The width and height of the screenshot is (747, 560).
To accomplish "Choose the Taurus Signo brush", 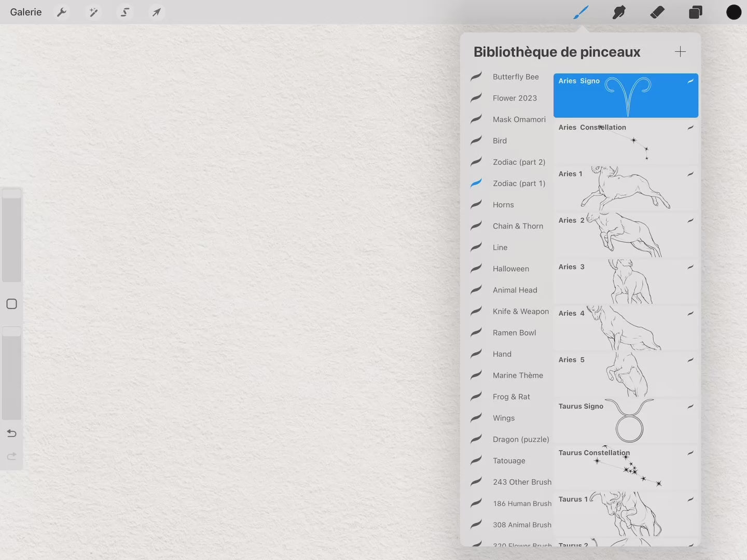I will point(625,421).
